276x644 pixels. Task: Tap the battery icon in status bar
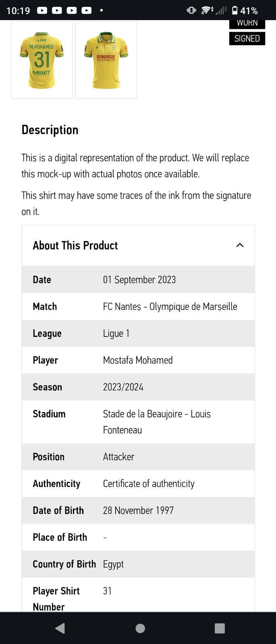(x=234, y=10)
